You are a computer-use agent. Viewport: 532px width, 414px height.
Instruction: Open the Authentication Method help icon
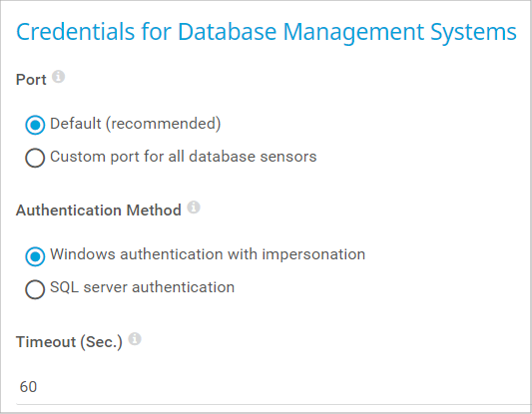(194, 207)
